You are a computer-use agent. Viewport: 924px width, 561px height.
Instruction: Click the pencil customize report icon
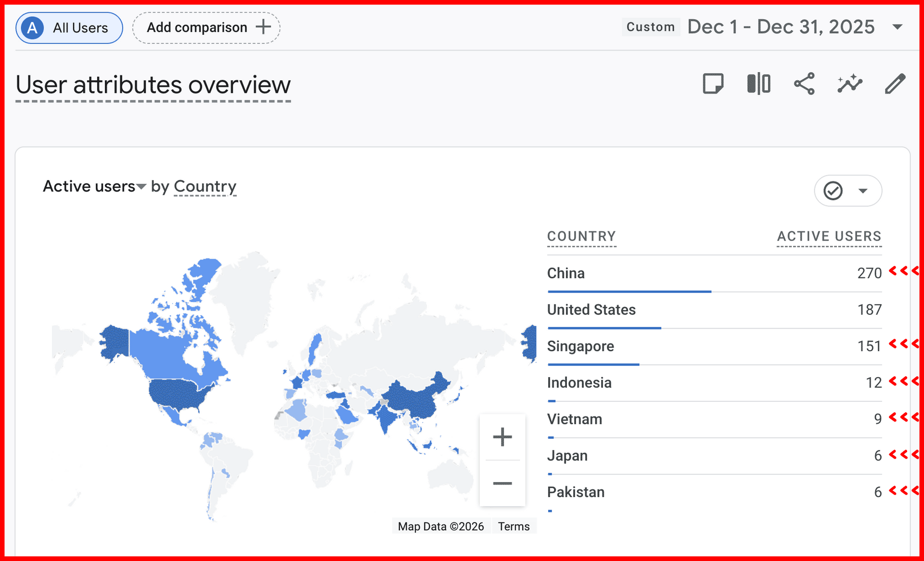coord(895,84)
